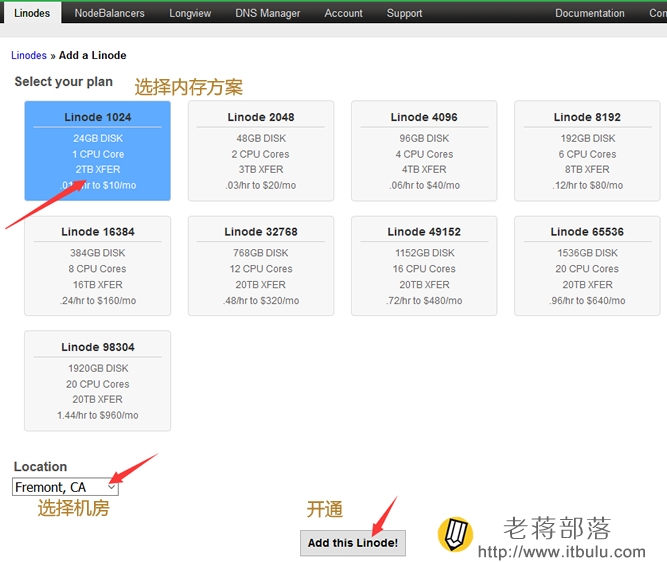Click the 12 CPU Cores text
Viewport: 667px width, 562px height.
pyautogui.click(x=261, y=269)
